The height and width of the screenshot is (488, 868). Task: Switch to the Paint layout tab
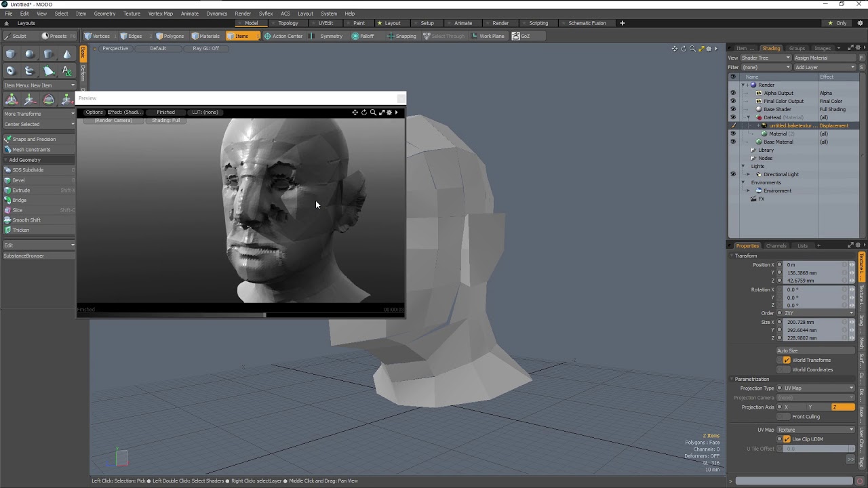359,23
